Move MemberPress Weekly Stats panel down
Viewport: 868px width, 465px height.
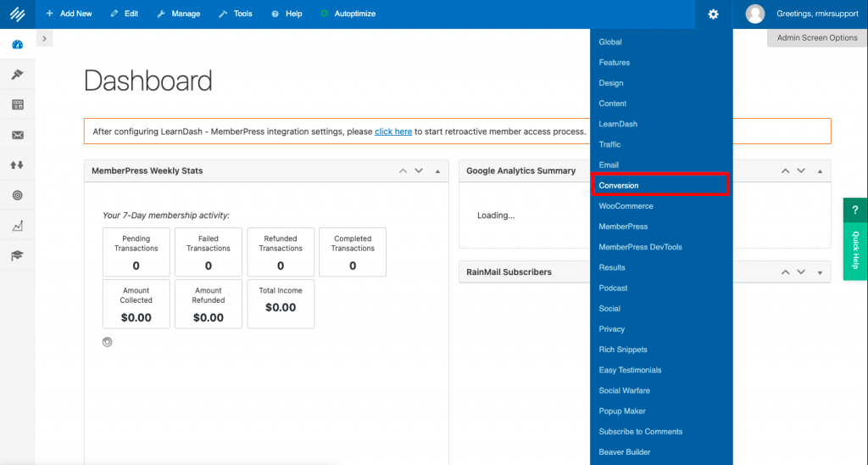coord(419,171)
